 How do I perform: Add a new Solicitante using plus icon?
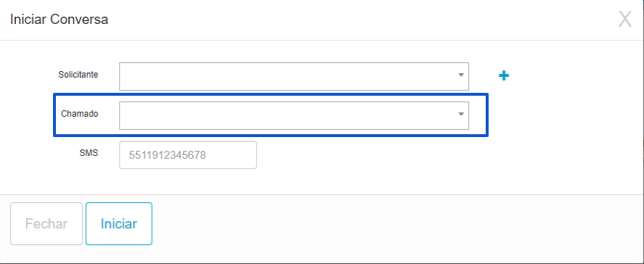(504, 75)
